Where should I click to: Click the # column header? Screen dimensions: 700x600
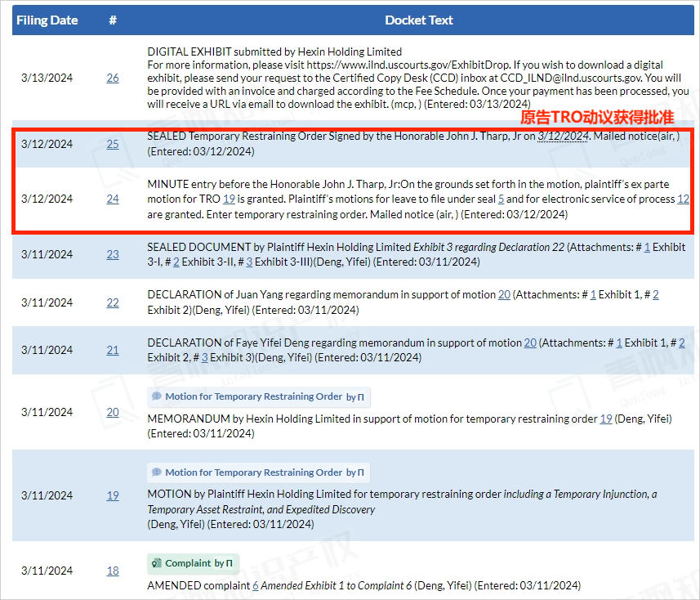tap(113, 20)
